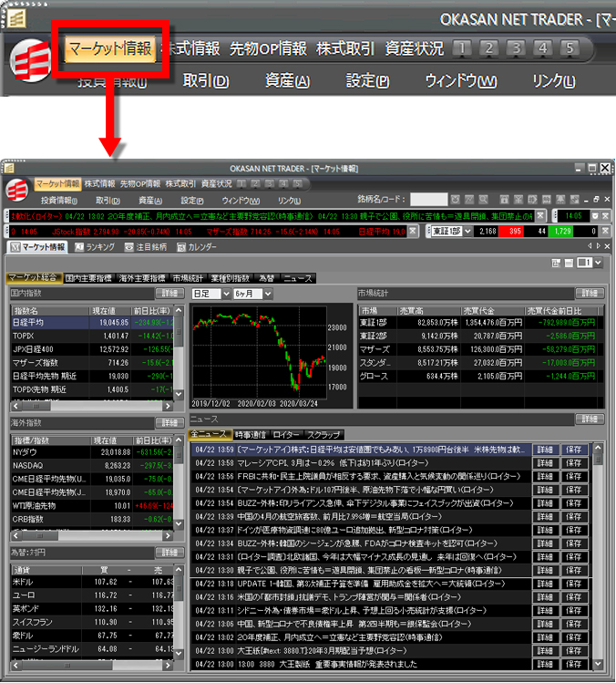Close the 東証1部 advance-decline bar
Screen dimensions: 616x683
606,231
